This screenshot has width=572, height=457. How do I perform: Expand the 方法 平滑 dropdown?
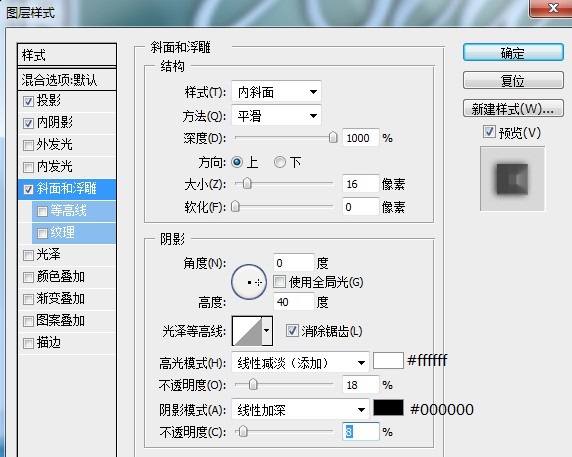276,116
